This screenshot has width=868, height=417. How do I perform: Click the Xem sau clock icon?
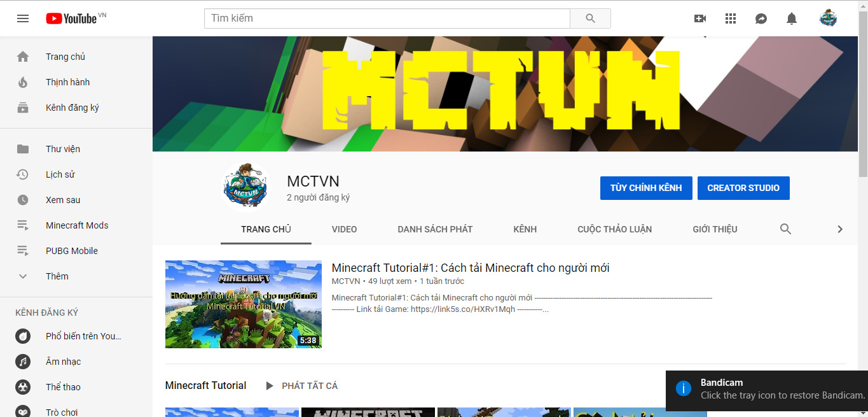[23, 200]
